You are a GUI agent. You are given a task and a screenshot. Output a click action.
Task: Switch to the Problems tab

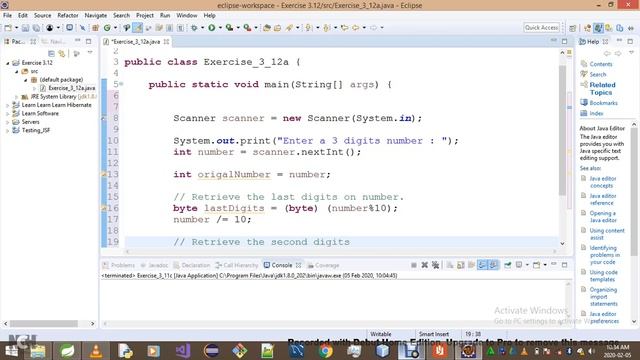coord(119,265)
